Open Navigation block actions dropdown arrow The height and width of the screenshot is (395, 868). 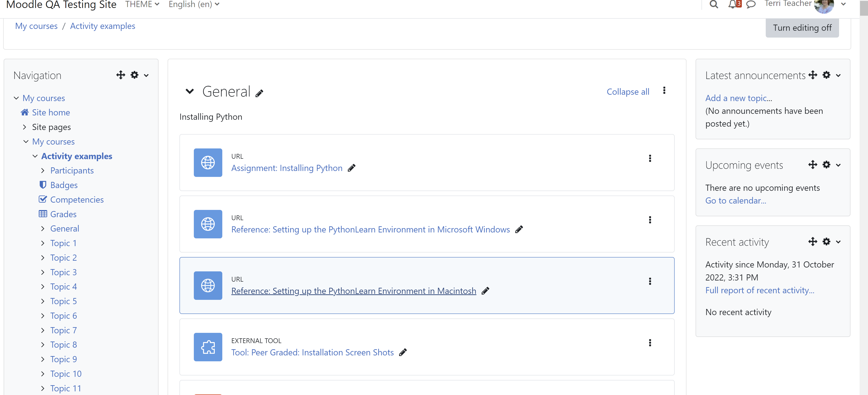(146, 75)
